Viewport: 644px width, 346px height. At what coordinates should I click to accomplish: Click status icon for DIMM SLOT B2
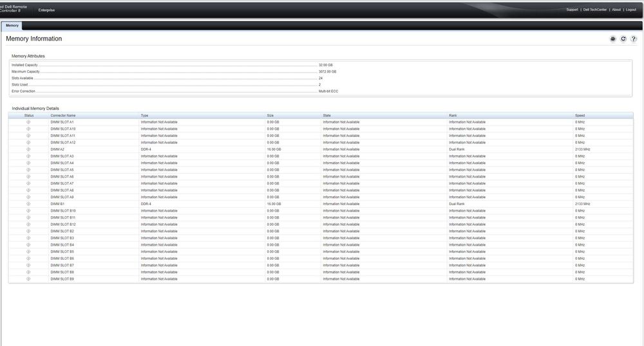pyautogui.click(x=28, y=232)
